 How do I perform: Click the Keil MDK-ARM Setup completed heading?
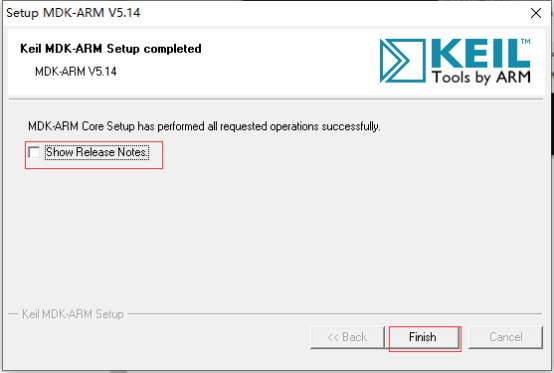111,49
